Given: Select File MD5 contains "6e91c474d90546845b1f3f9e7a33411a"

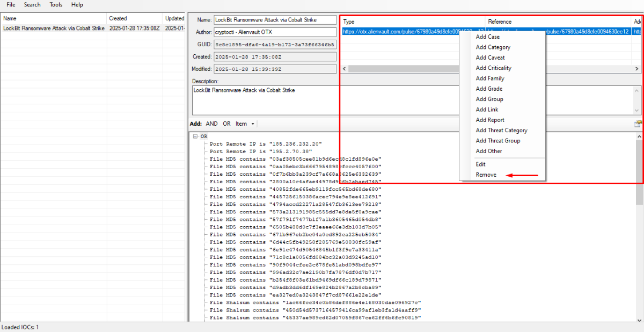Looking at the screenshot, I should coord(296,249).
